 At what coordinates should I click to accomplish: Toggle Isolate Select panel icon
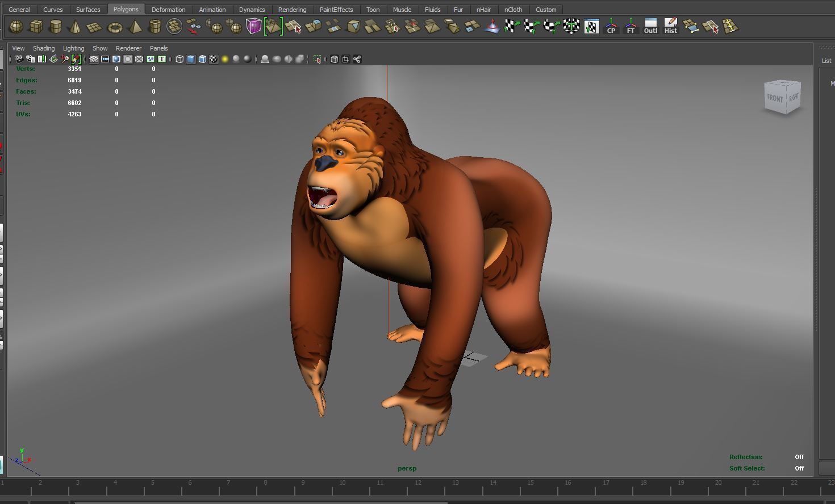pos(318,59)
